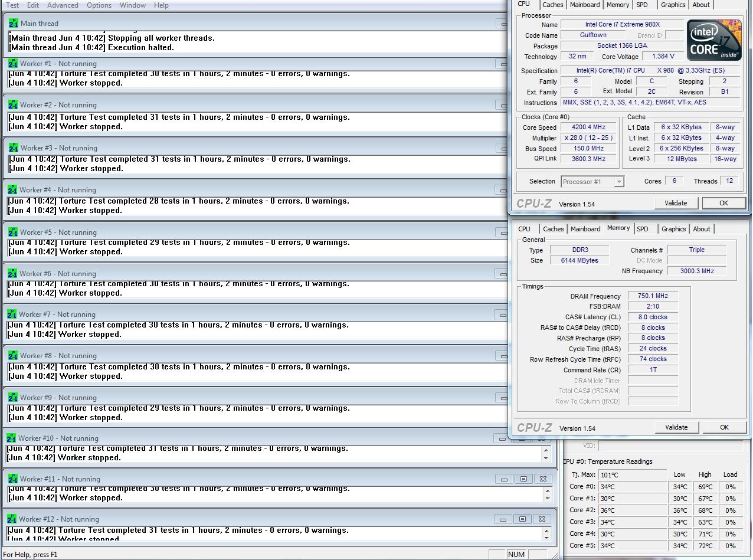Click OK in lower CPU-Z Memory window
The width and height of the screenshot is (753, 560).
(x=724, y=427)
